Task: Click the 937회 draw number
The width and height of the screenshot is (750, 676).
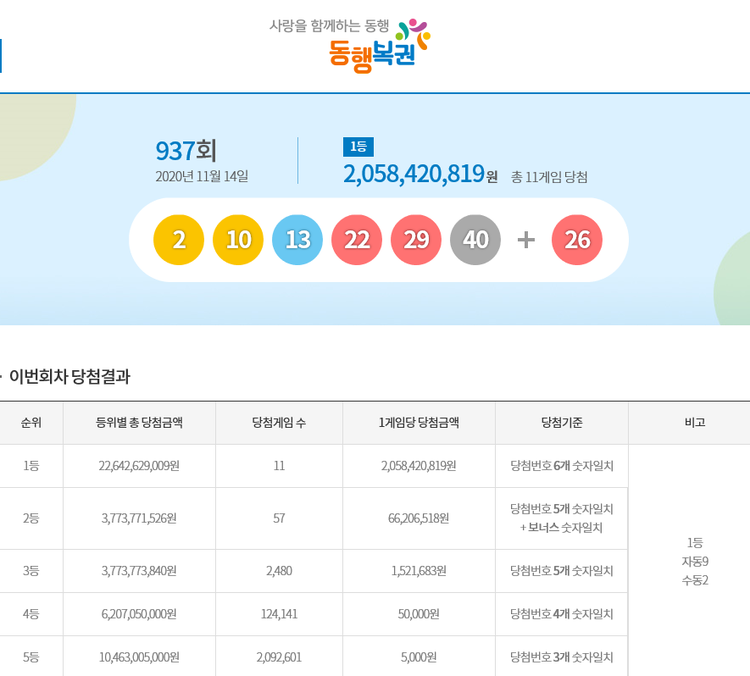Action: 186,151
